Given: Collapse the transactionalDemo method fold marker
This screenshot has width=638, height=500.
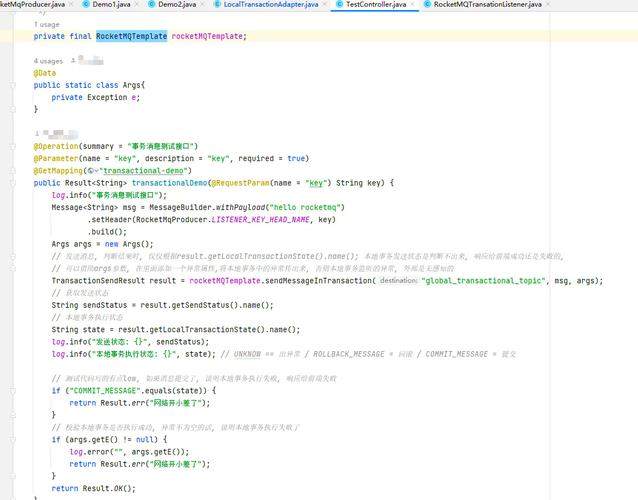Looking at the screenshot, I should tap(13, 183).
